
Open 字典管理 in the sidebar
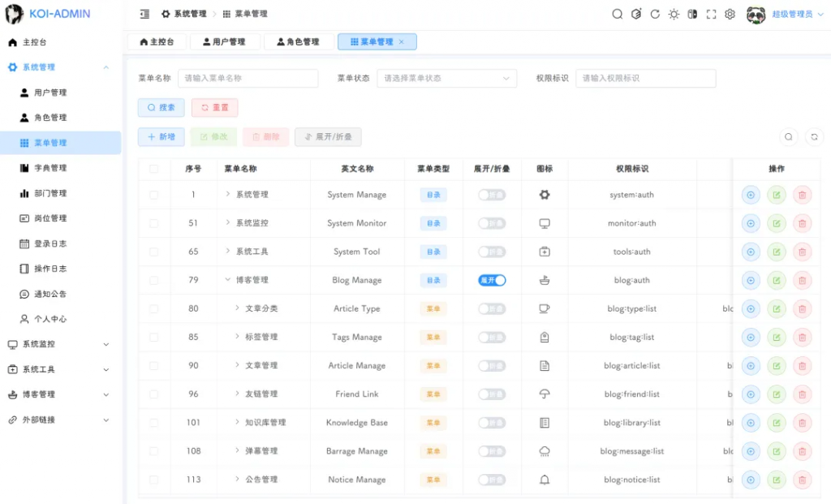point(60,168)
